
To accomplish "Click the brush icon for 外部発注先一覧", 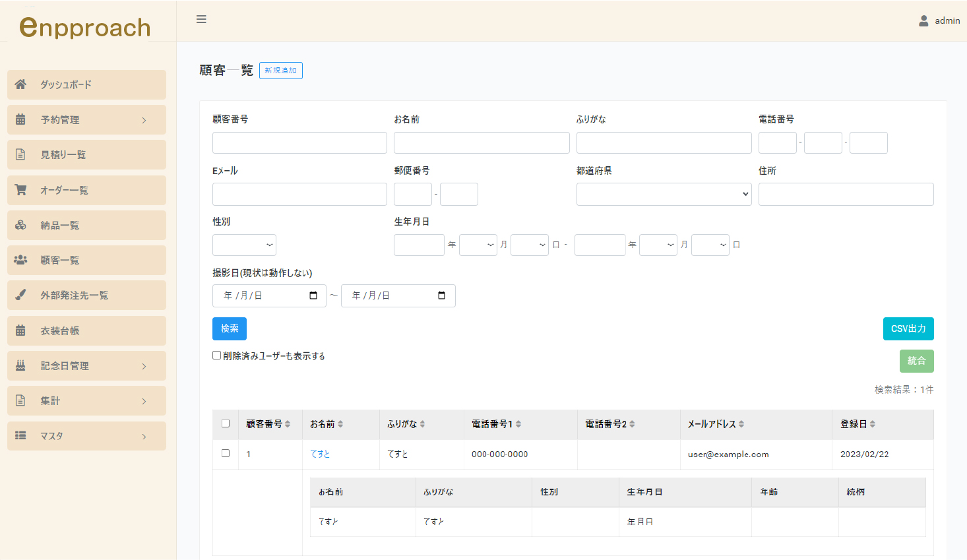I will point(20,295).
